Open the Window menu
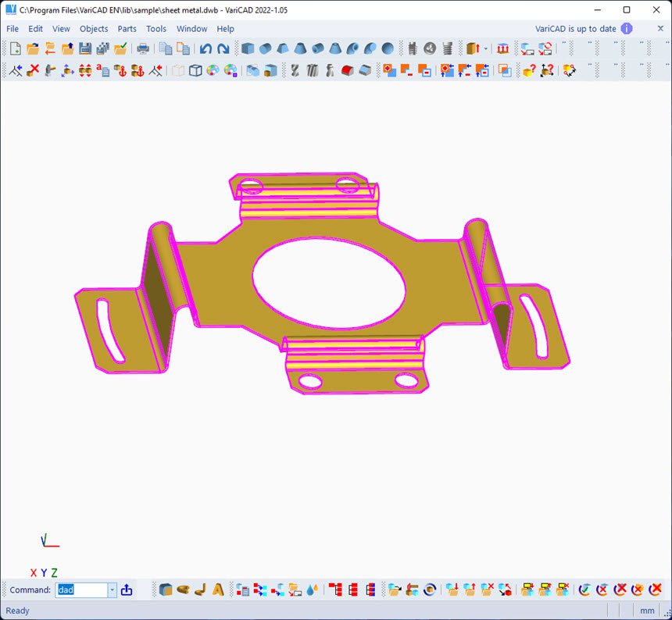672x620 pixels. pos(191,29)
